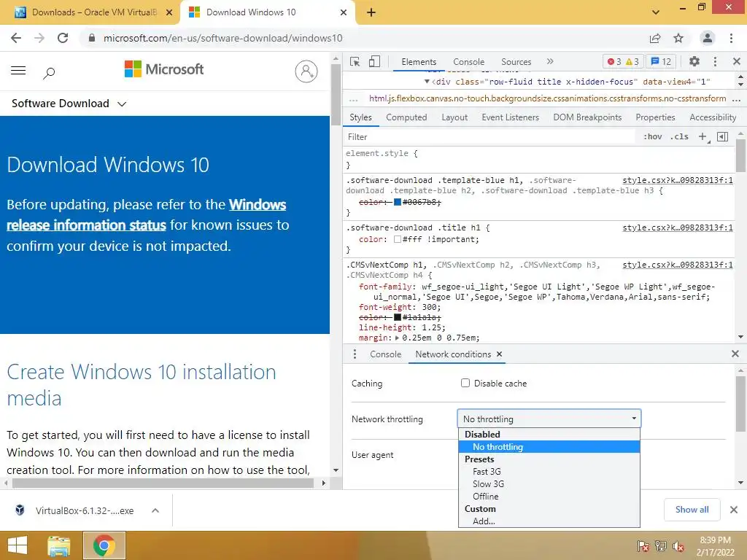Share this page via the share icon
The width and height of the screenshot is (747, 560).
(x=655, y=38)
